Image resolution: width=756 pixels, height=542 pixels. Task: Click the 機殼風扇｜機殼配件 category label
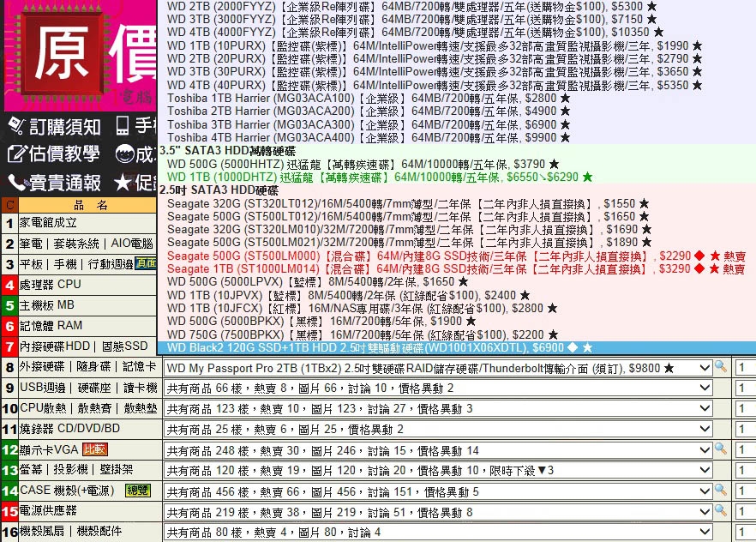click(x=70, y=531)
